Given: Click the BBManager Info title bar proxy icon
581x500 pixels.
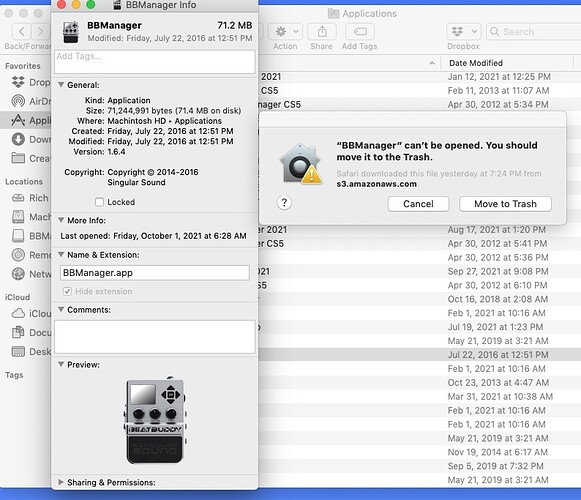Looking at the screenshot, I should (117, 5).
